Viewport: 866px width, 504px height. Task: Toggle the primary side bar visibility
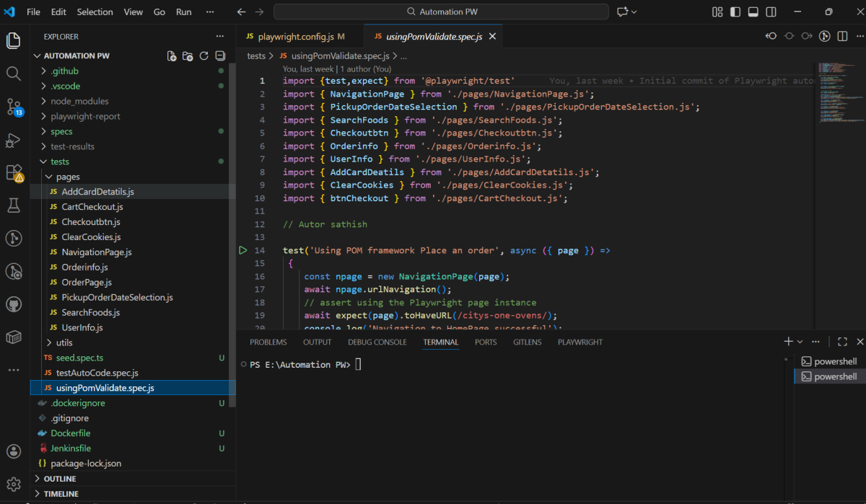(x=735, y=12)
